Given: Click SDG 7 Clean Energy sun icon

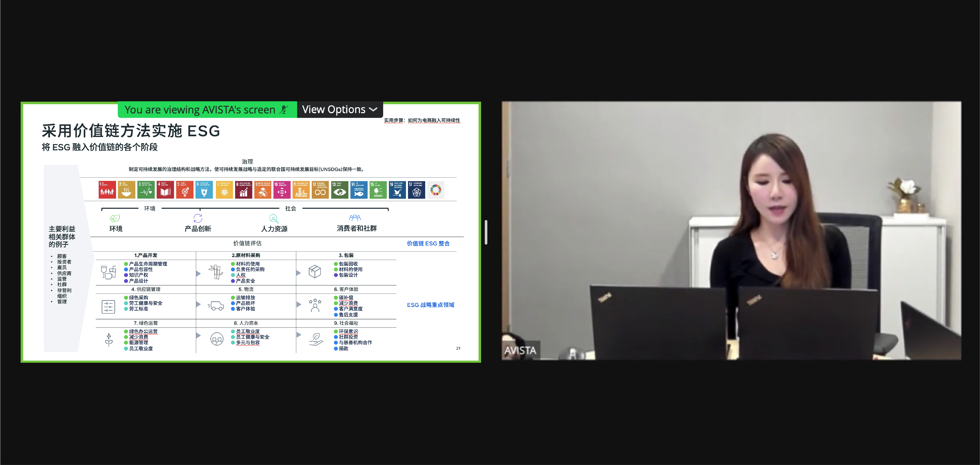Looking at the screenshot, I should pyautogui.click(x=224, y=190).
